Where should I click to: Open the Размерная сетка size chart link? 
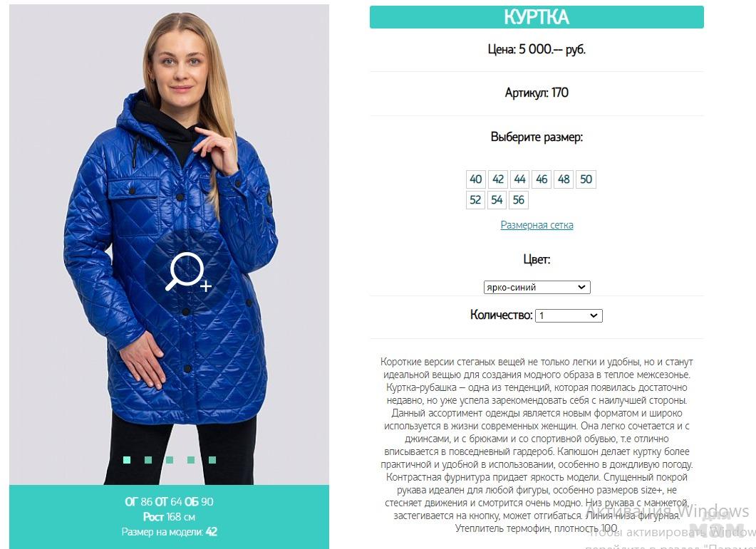[537, 225]
